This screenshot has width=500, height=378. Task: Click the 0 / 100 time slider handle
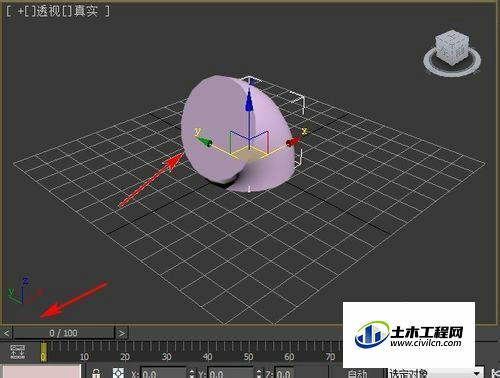pyautogui.click(x=64, y=333)
